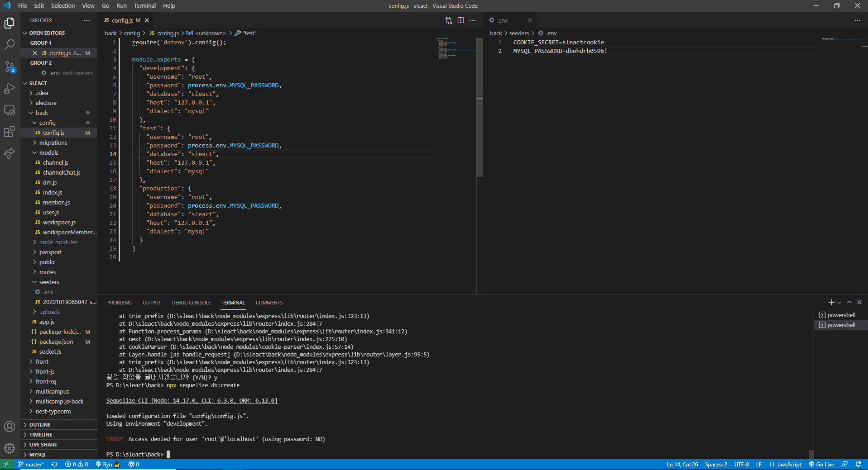Open the Manage gear settings icon
This screenshot has height=470, width=868.
[x=10, y=448]
